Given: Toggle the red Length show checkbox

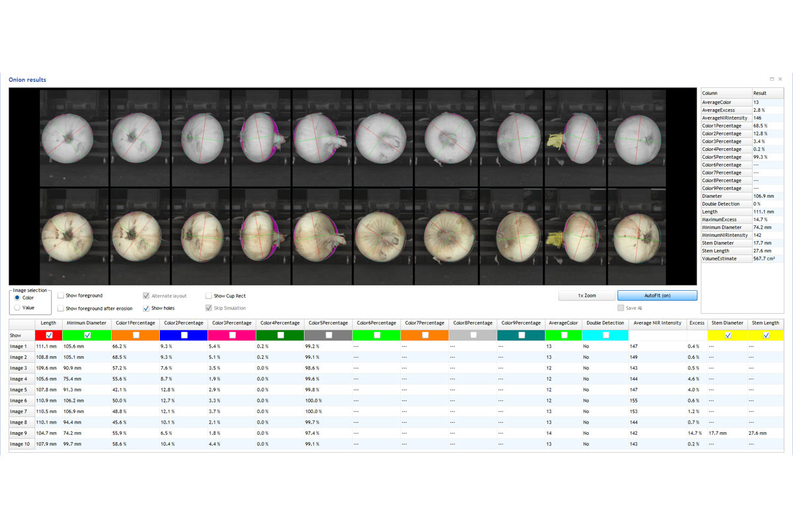Looking at the screenshot, I should click(x=49, y=335).
